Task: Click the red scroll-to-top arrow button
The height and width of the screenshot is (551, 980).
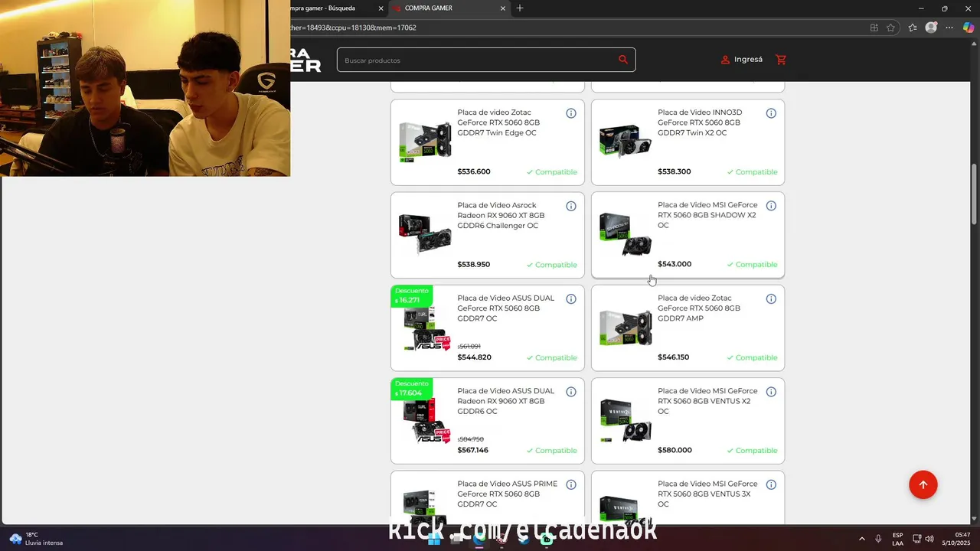Action: tap(923, 484)
